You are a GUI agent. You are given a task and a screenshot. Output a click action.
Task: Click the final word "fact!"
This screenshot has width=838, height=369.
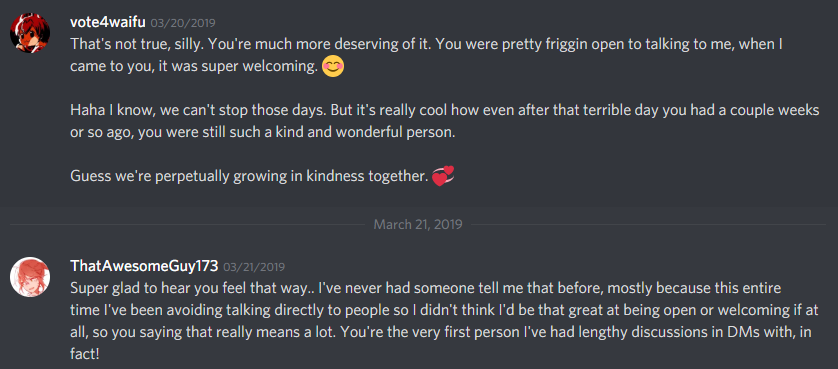tap(84, 355)
